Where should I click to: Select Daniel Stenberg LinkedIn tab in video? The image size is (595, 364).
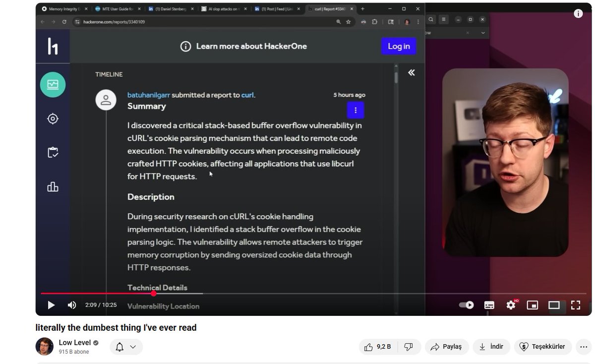172,9
